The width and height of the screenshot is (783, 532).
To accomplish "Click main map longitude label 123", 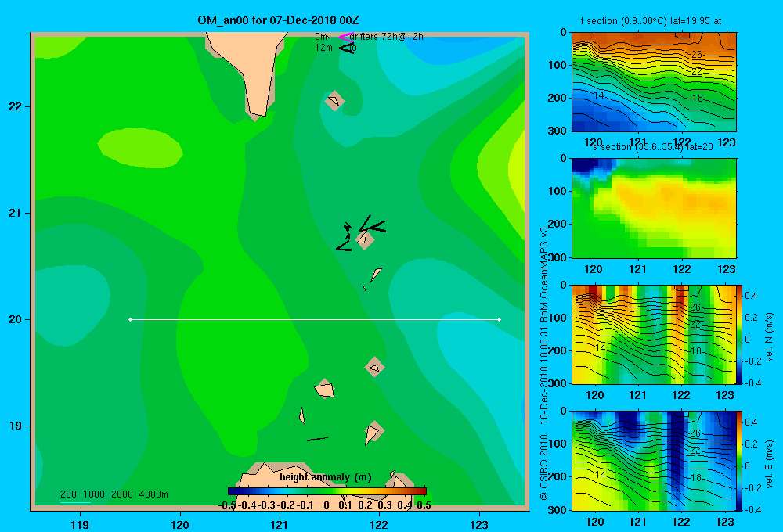I will click(x=479, y=524).
